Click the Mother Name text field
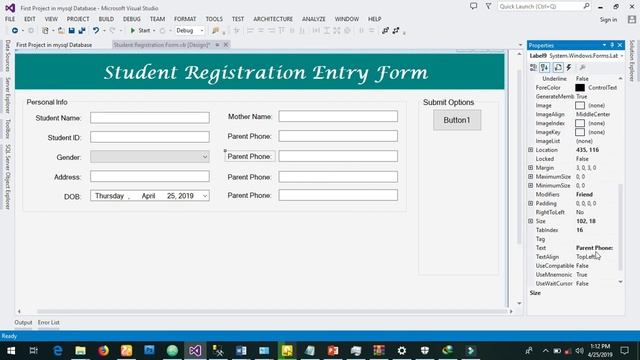640x360 pixels. 338,116
